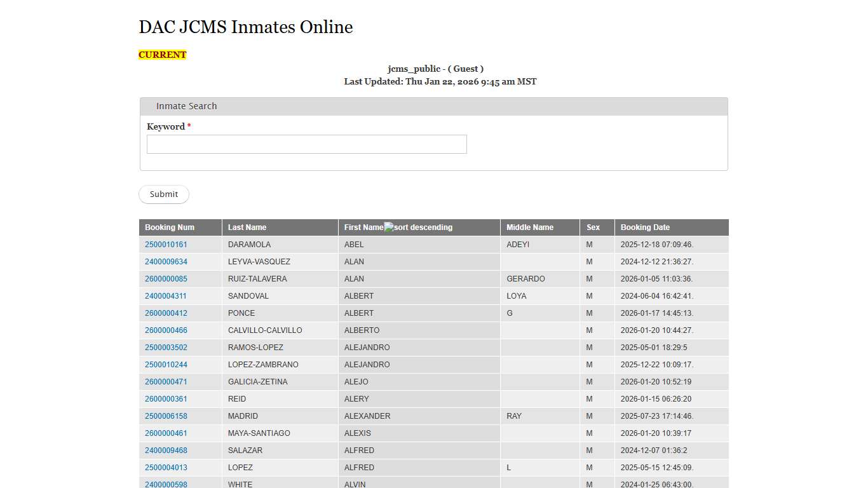Sort the table by Booking Num column

(x=169, y=227)
